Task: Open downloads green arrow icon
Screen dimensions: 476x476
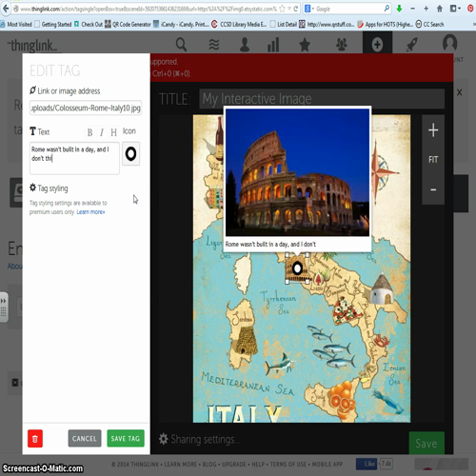Action: (399, 9)
